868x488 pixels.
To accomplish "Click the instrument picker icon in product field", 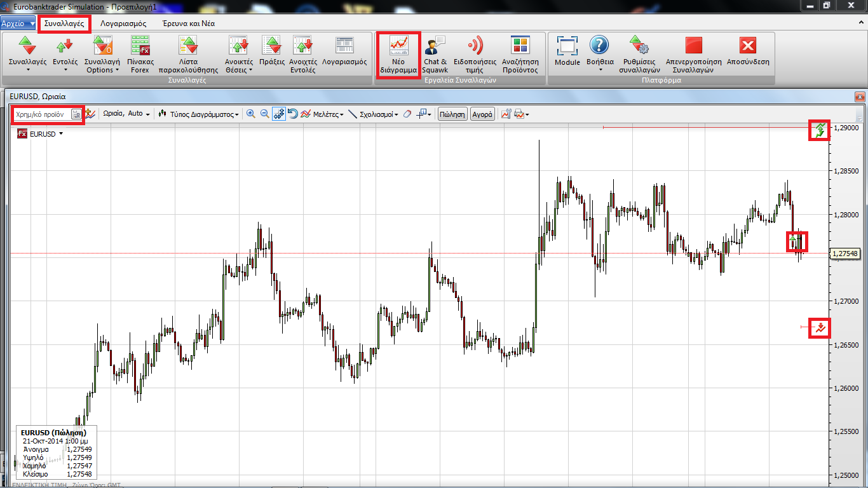I will click(x=76, y=114).
